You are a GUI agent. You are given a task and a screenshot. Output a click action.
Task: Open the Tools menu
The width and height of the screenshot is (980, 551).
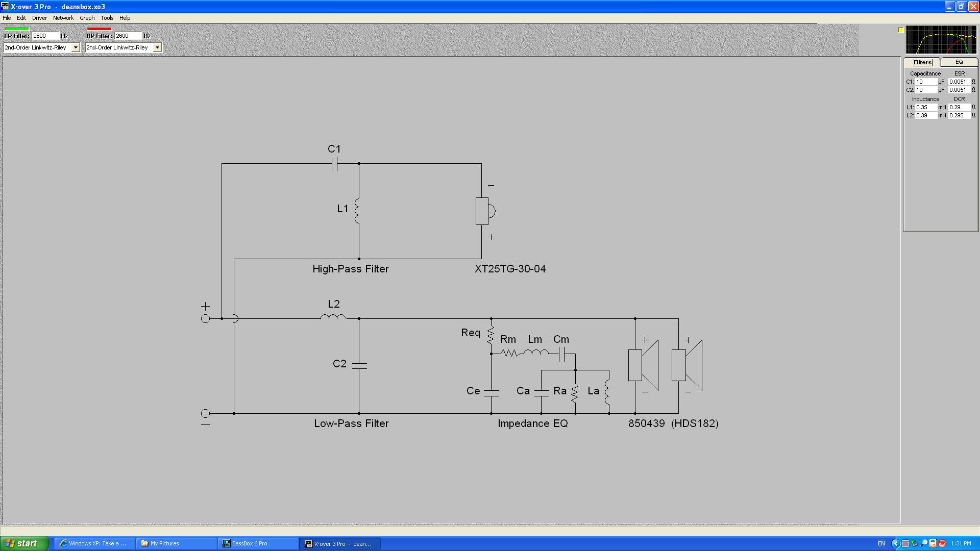pyautogui.click(x=107, y=18)
